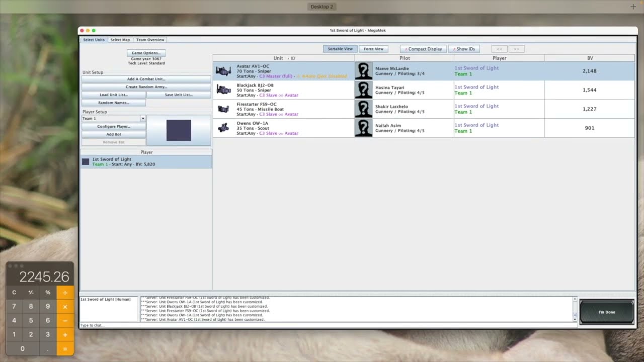Open Game Options dialog
The height and width of the screenshot is (362, 644).
coord(146,53)
